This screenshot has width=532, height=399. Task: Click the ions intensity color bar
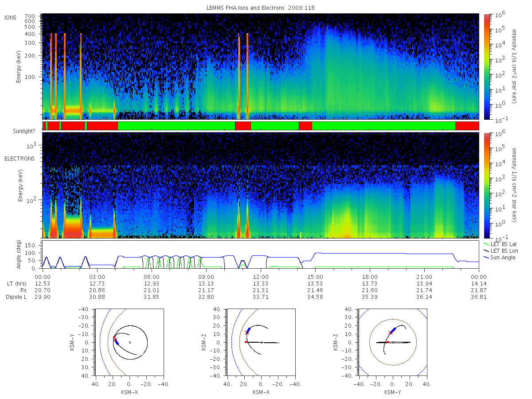point(487,66)
